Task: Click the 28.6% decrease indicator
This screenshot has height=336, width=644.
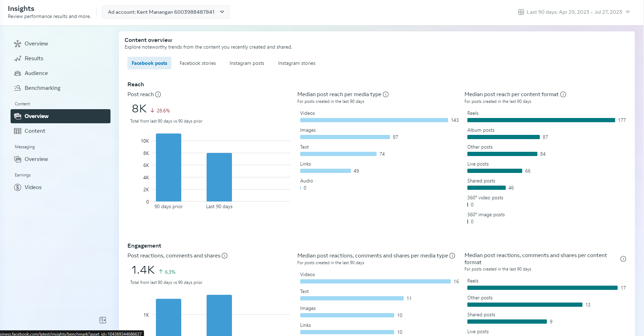Action: 160,111
